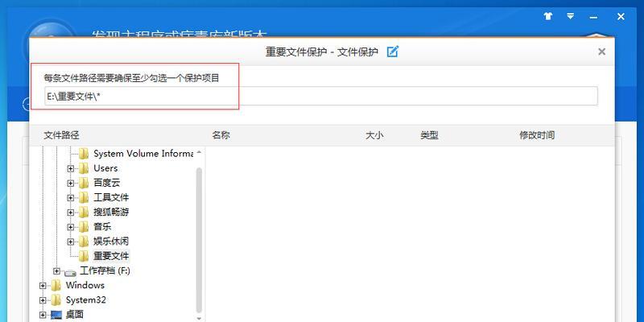Click tree scrollbar down arrow
The width and height of the screenshot is (644, 322).
199,318
